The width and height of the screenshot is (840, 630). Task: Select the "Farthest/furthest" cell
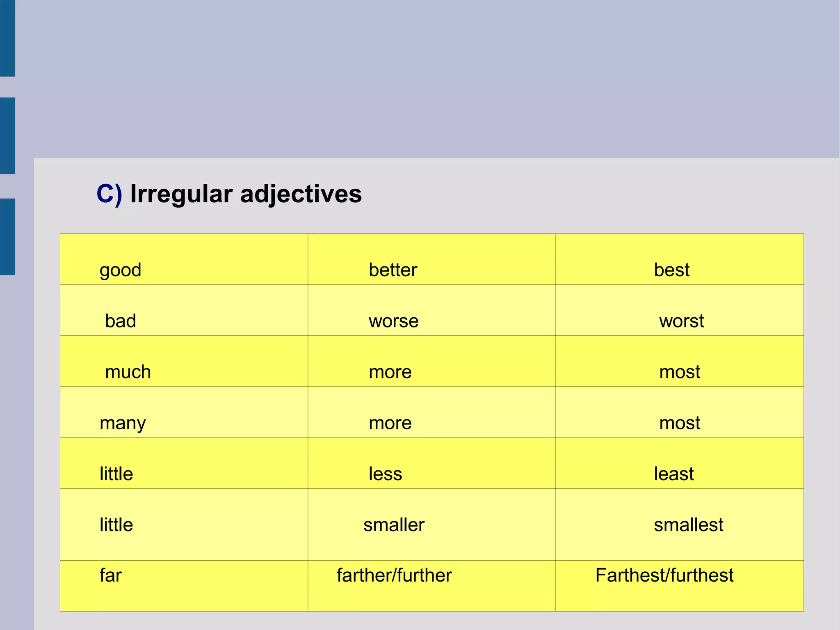(664, 575)
